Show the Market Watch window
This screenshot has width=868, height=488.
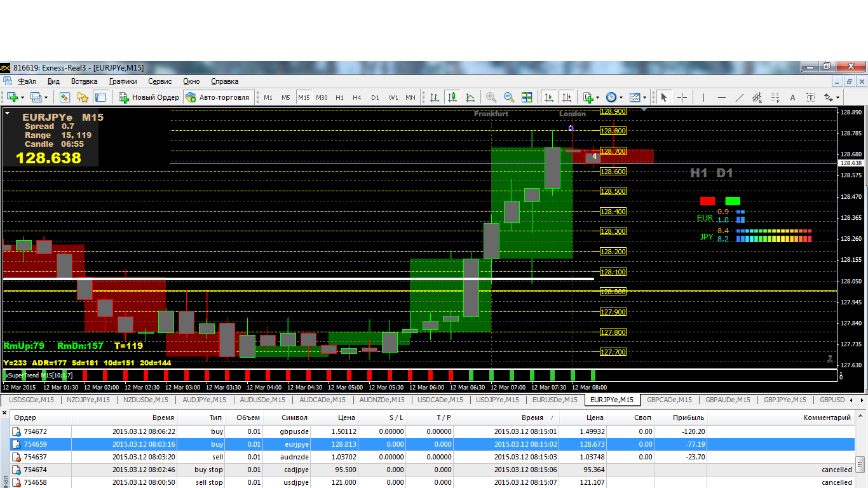coord(64,97)
